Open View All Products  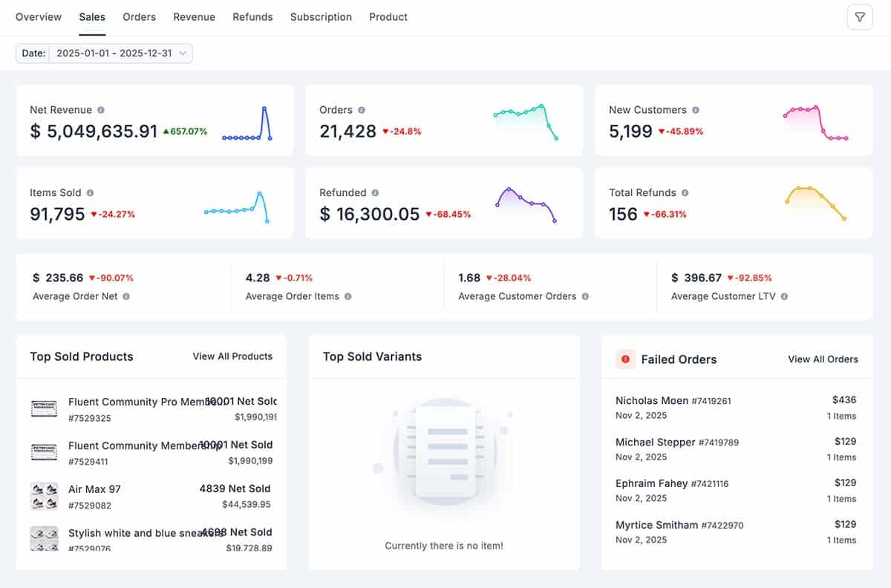232,356
